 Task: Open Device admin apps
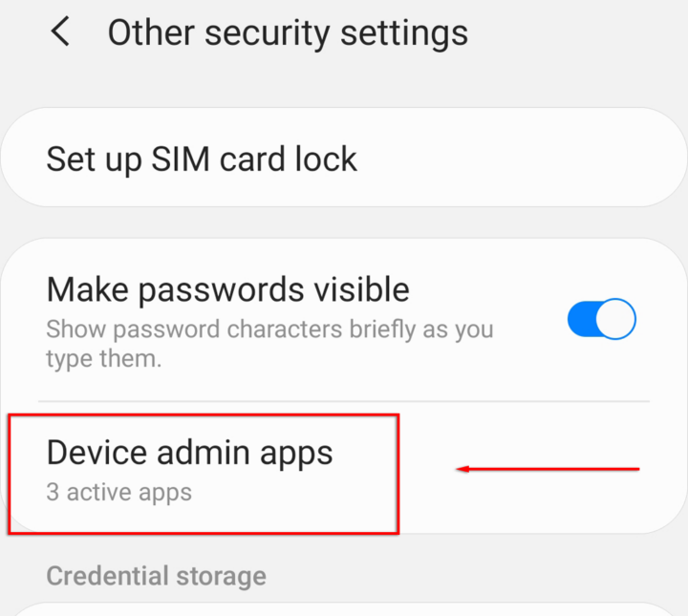tap(189, 452)
